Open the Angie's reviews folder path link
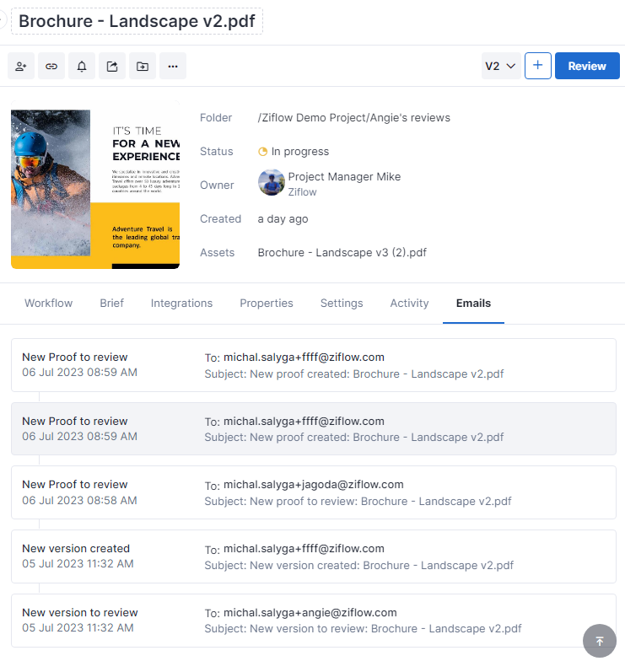The image size is (625, 672). tap(353, 118)
